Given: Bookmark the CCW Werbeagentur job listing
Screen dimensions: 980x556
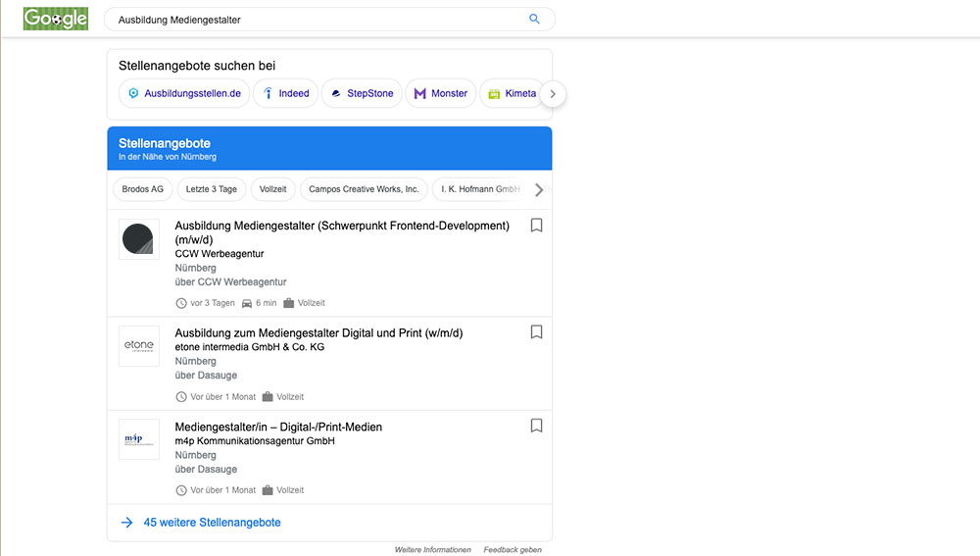Looking at the screenshot, I should tap(536, 226).
